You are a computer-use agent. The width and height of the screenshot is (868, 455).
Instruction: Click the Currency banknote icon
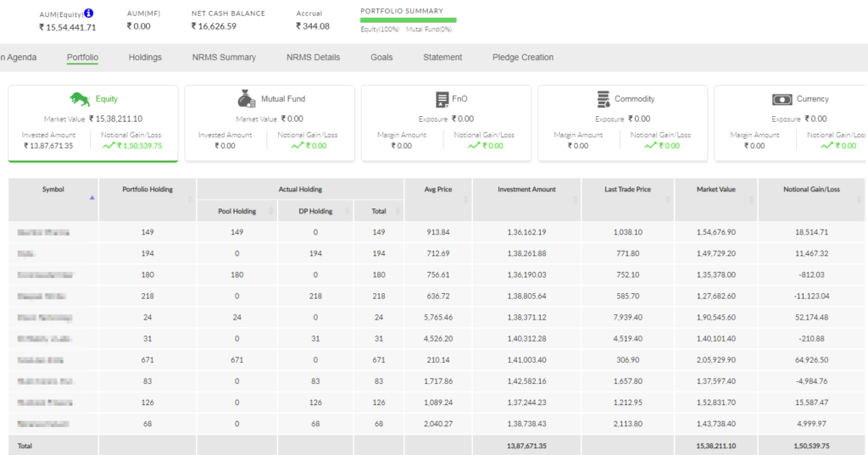coord(782,100)
